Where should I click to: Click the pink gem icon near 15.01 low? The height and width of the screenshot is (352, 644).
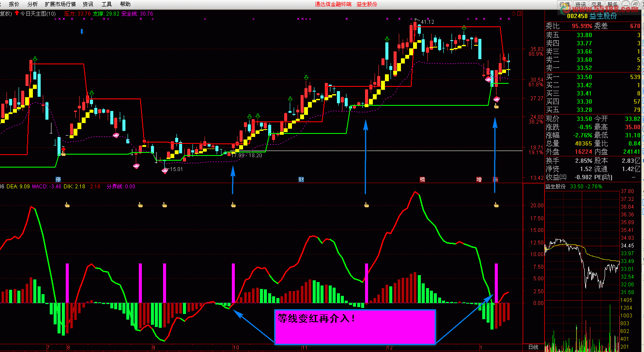coord(164,171)
